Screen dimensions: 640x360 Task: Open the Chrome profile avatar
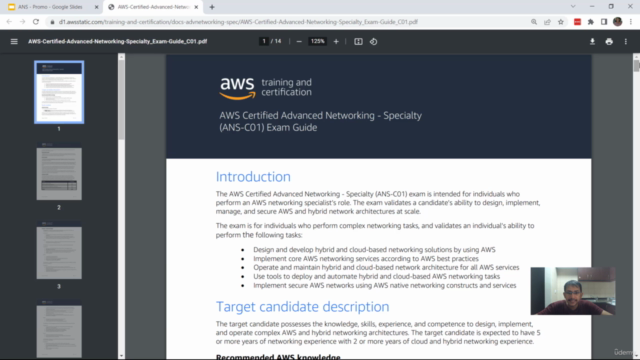[x=618, y=22]
